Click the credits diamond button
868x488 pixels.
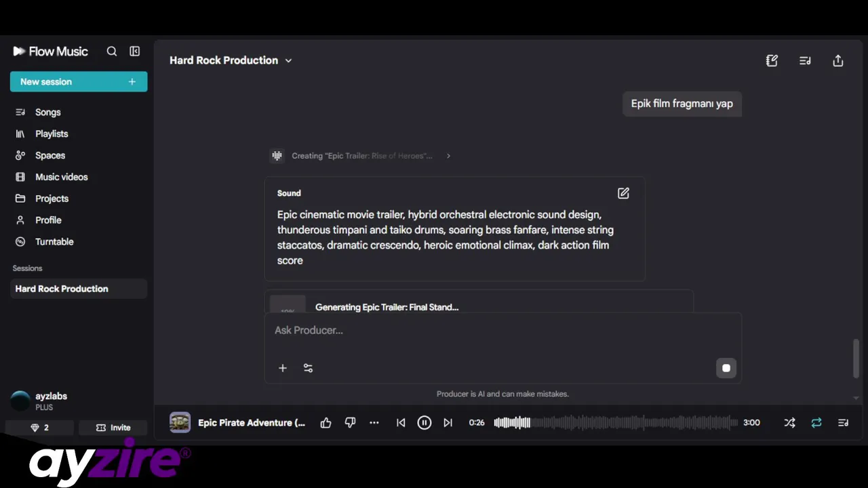40,428
